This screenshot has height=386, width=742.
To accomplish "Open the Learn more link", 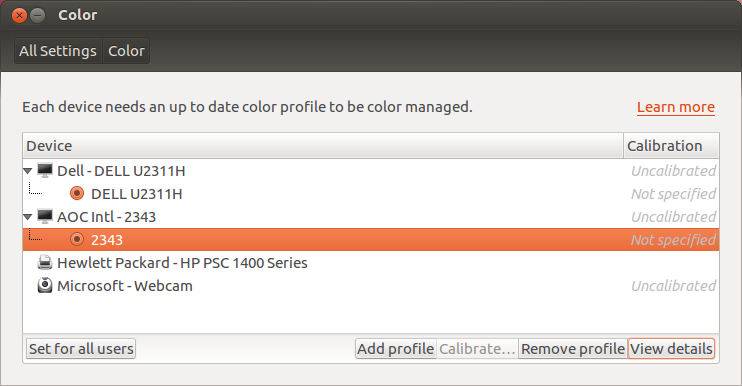I will (676, 107).
